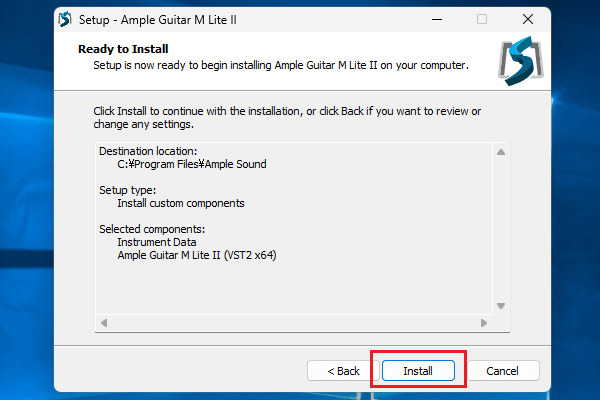The height and width of the screenshot is (400, 600).
Task: Click 'Ample Guitar M Lite II (VST2 x64)' line
Action: point(196,255)
